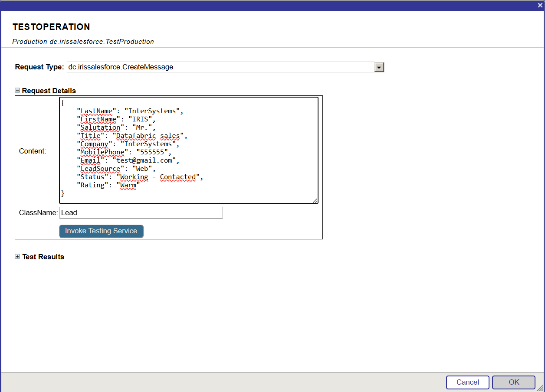Click the TESTOPERATION heading
The width and height of the screenshot is (545, 392).
point(51,27)
